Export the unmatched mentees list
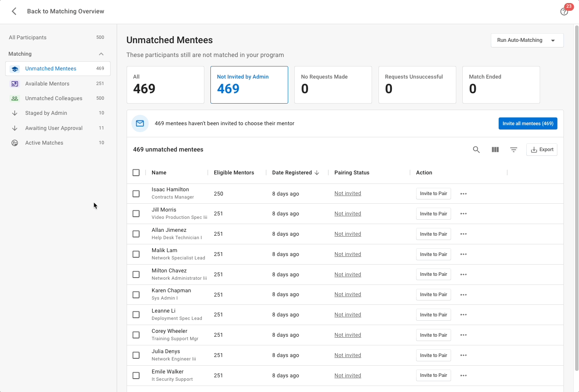 pyautogui.click(x=542, y=150)
